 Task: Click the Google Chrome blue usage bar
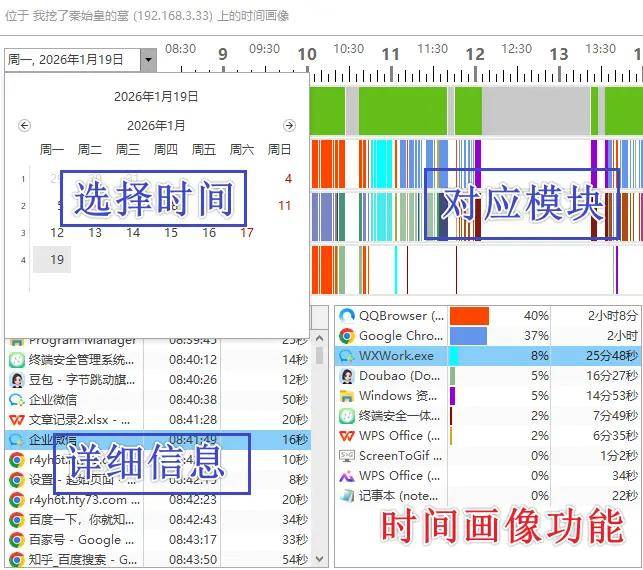(468, 336)
